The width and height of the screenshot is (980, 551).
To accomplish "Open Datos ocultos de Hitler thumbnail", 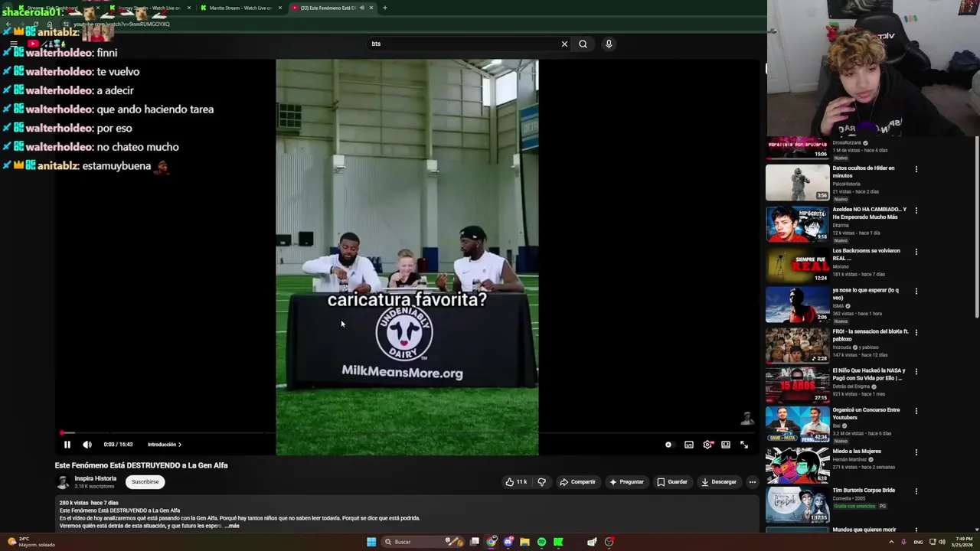I will 797,182.
